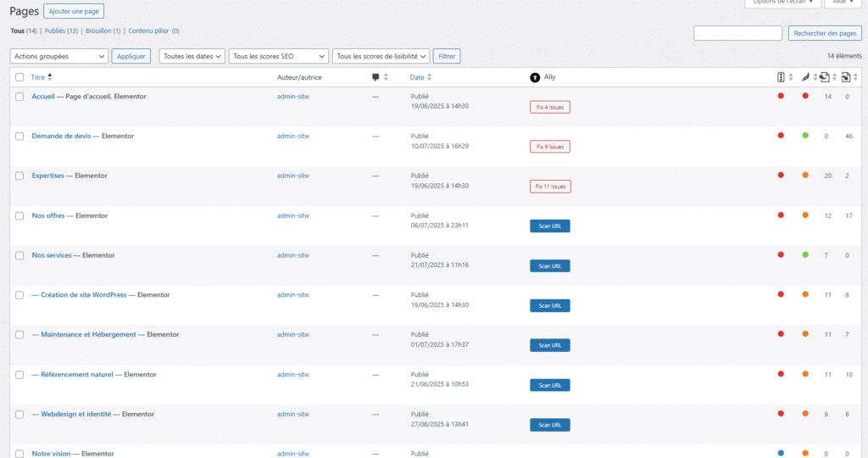Image resolution: width=868 pixels, height=458 pixels.
Task: Sort by incoming internal links icon
Action: coord(846,77)
